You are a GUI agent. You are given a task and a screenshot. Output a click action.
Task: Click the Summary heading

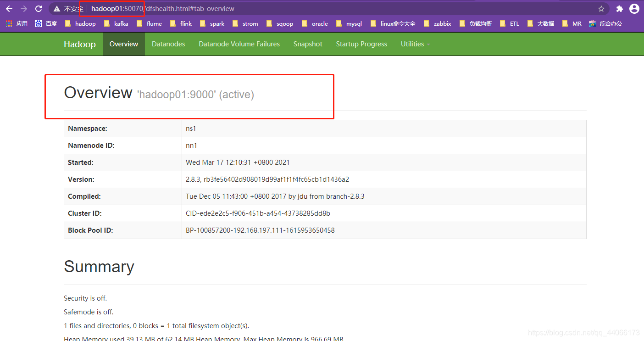99,267
